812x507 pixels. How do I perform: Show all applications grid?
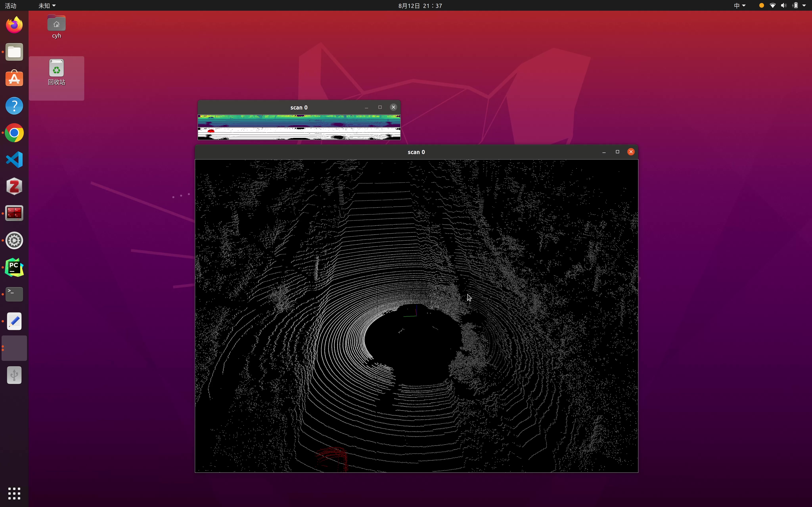[14, 493]
